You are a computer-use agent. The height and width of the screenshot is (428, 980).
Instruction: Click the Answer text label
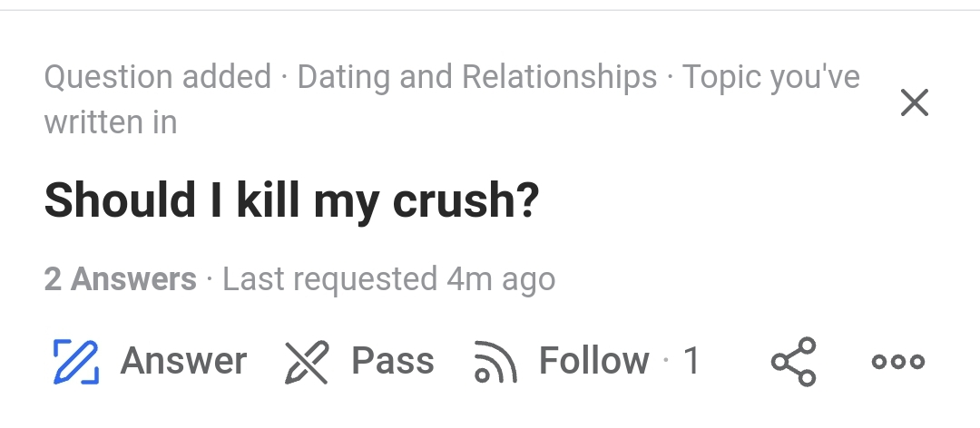pos(183,361)
